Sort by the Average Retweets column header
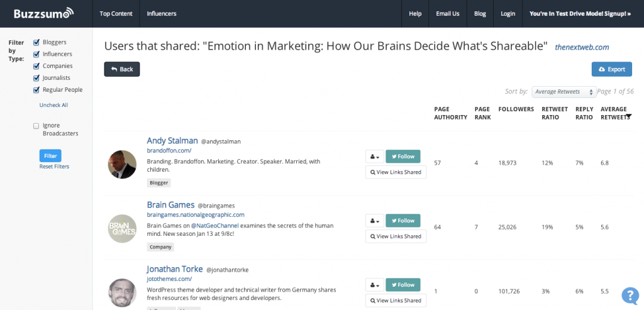This screenshot has height=310, width=644. (x=614, y=113)
